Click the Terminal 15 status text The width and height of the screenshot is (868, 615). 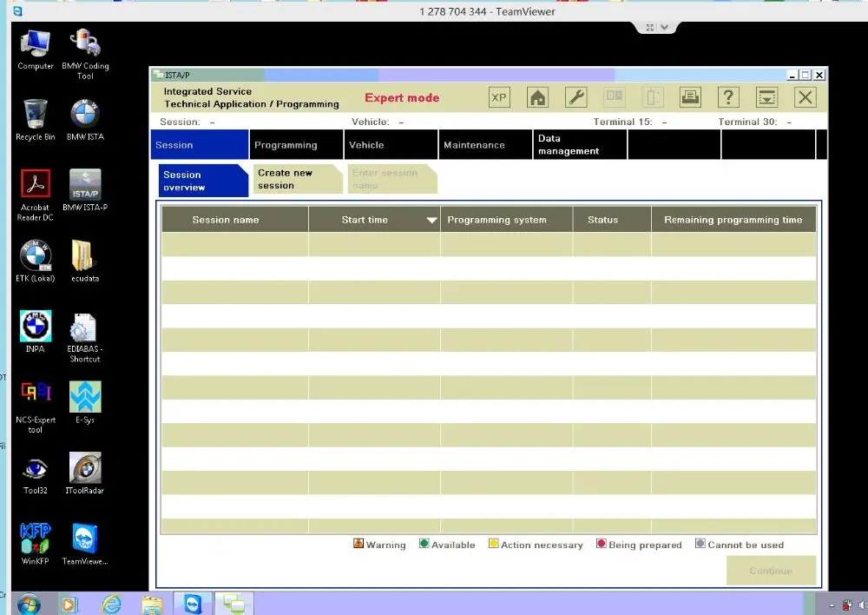click(630, 122)
